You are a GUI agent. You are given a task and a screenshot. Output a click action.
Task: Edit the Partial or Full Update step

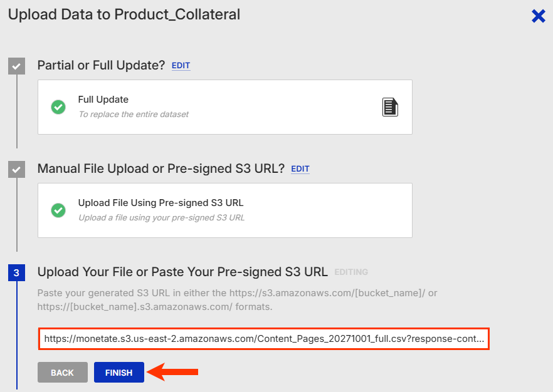point(181,66)
